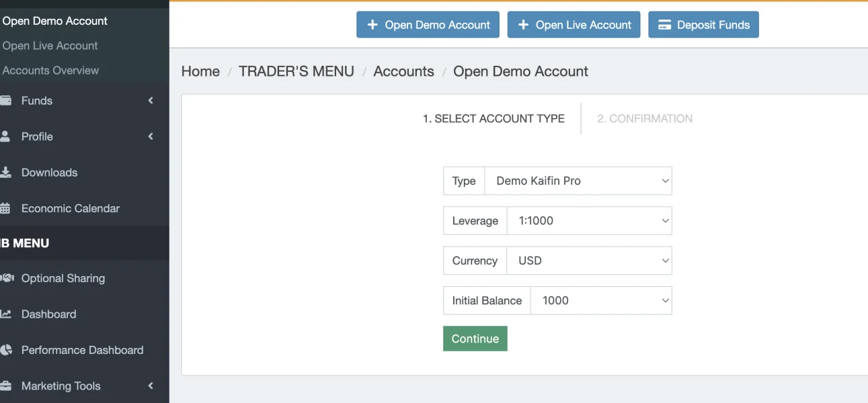Go to Home via the breadcrumb
The width and height of the screenshot is (868, 403).
tap(200, 71)
